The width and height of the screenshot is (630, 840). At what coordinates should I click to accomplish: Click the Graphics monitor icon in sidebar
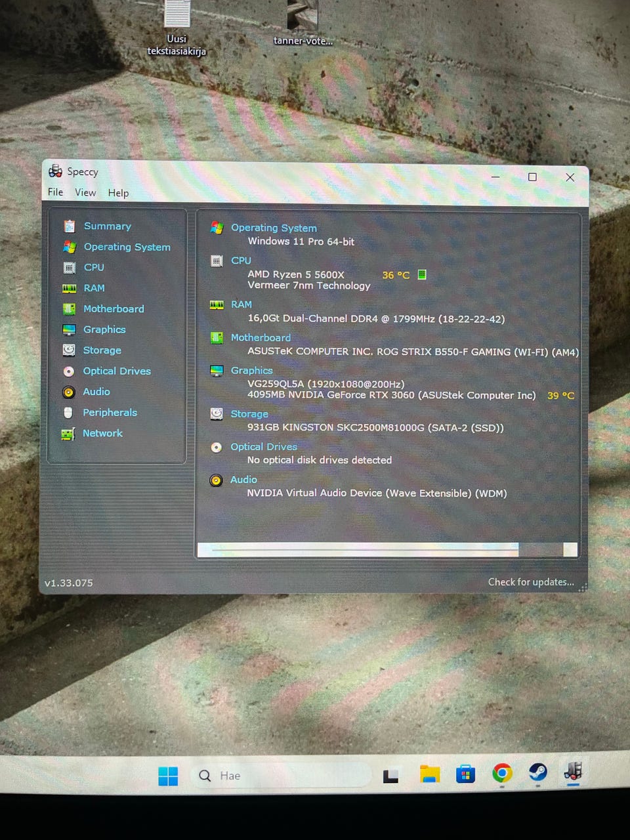[69, 329]
